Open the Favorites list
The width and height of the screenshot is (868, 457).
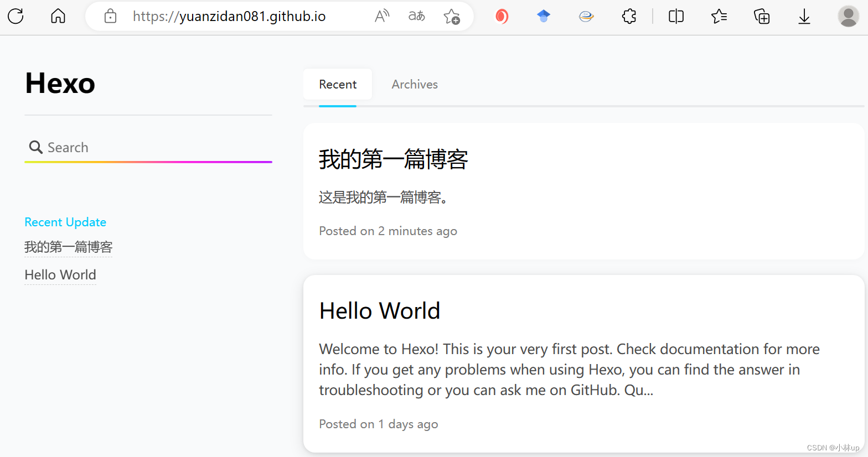(719, 16)
